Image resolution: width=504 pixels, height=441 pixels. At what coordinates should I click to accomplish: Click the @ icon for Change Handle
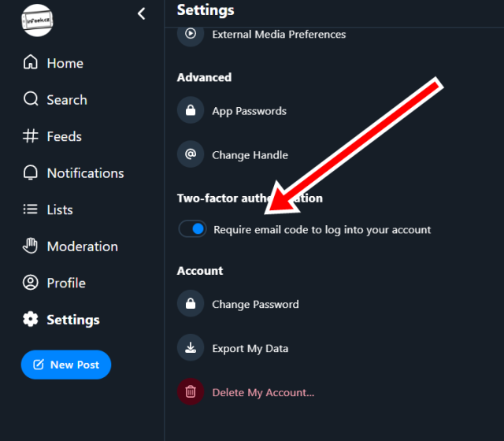[191, 155]
